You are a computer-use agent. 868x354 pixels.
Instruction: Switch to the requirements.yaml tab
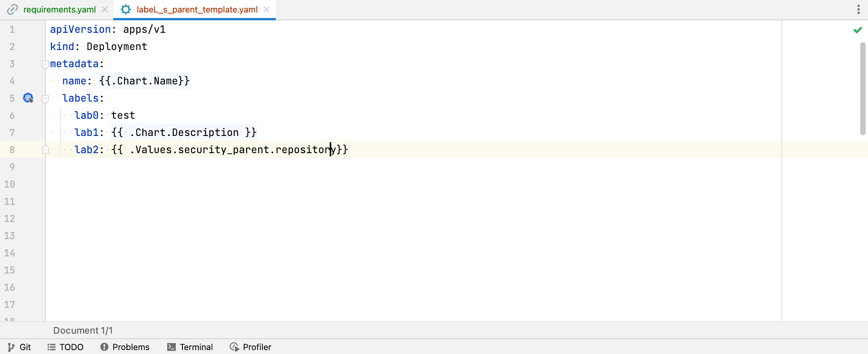[x=59, y=9]
